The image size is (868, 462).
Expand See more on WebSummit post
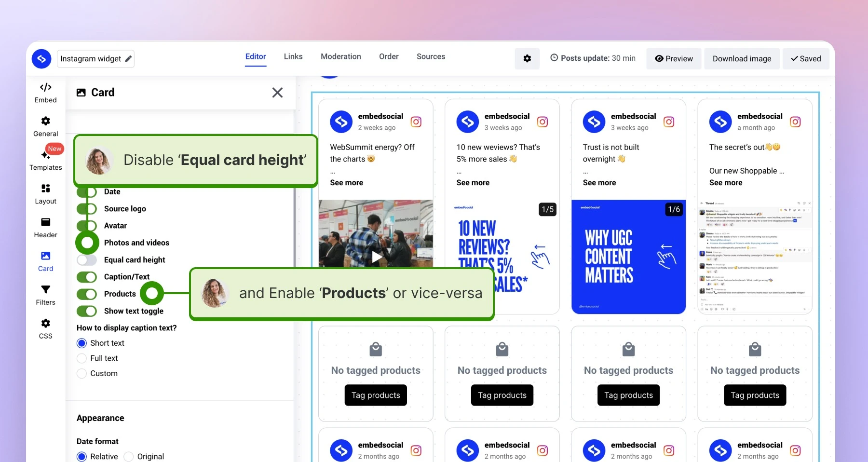[x=346, y=183]
